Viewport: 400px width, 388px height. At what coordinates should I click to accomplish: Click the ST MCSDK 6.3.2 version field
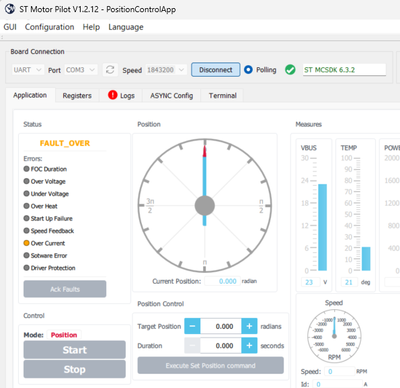[x=344, y=70]
